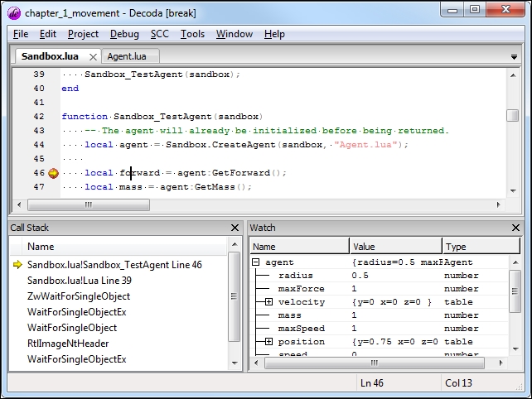Open the Edit menu
The width and height of the screenshot is (532, 399).
48,34
